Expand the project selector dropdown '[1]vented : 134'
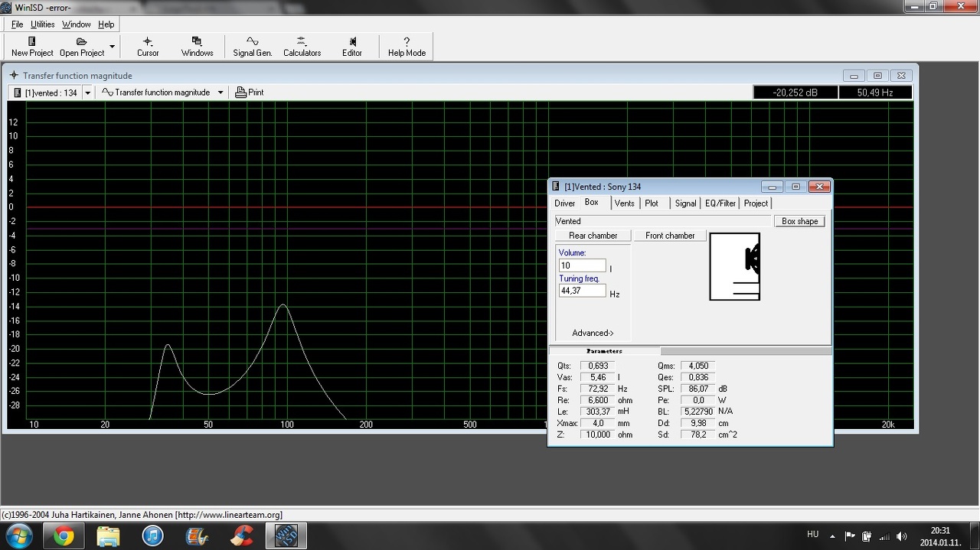The image size is (980, 550). click(x=87, y=93)
